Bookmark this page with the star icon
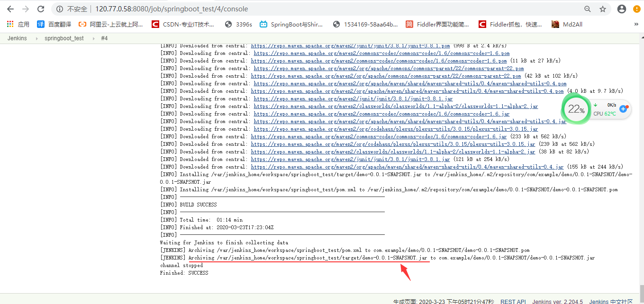 click(603, 9)
